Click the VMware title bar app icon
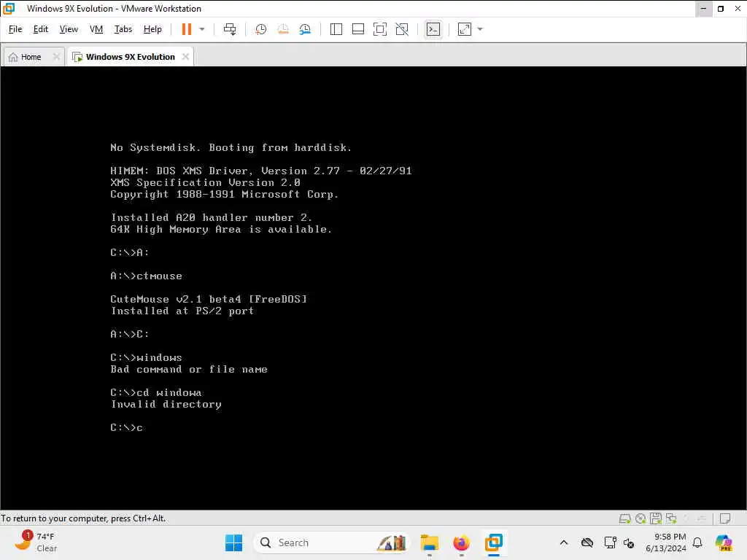The width and height of the screenshot is (747, 560). (x=9, y=8)
